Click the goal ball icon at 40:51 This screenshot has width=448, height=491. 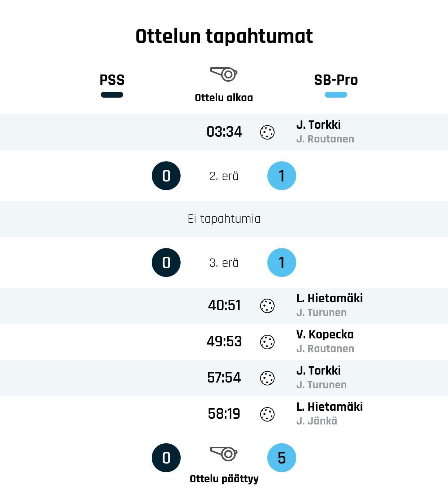(267, 306)
